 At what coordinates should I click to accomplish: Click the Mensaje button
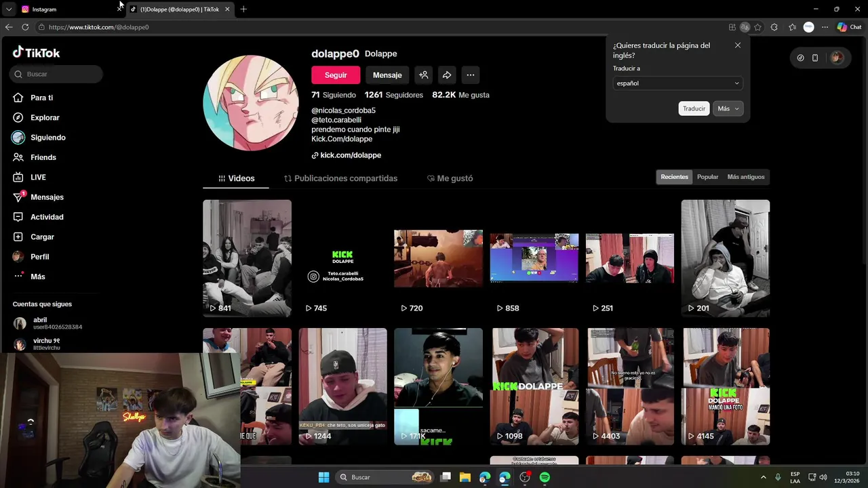[387, 75]
